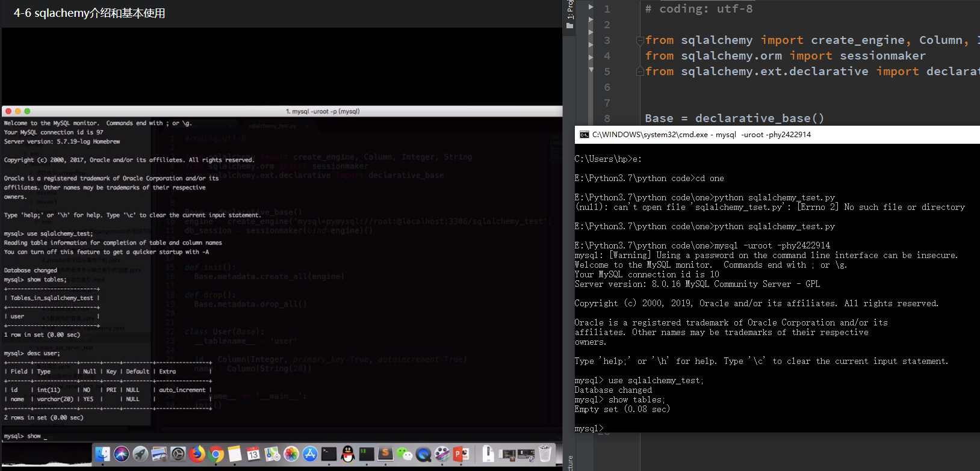
Task: Collapse fold marker at code line 5
Action: [x=640, y=72]
